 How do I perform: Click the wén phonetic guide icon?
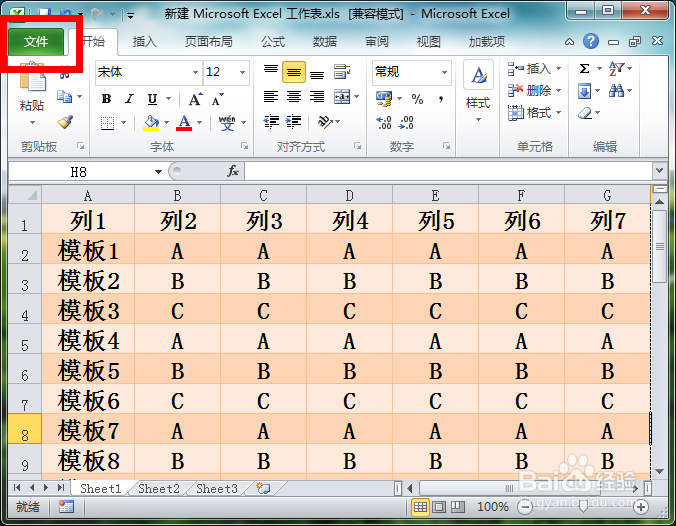coord(227,123)
